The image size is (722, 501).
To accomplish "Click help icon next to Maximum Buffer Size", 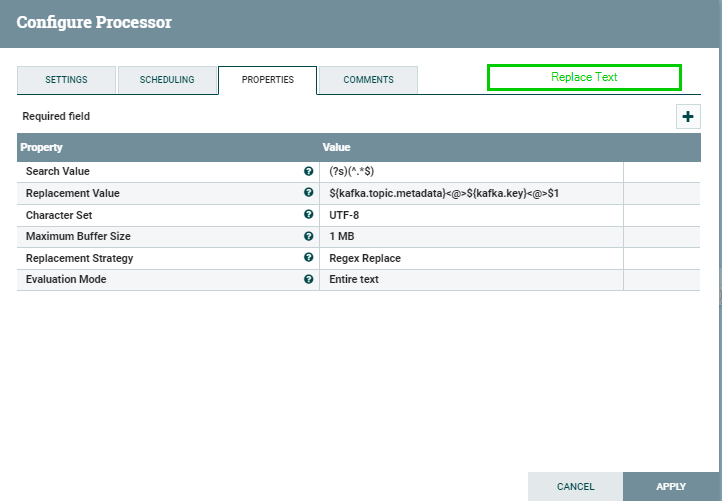I will point(308,236).
